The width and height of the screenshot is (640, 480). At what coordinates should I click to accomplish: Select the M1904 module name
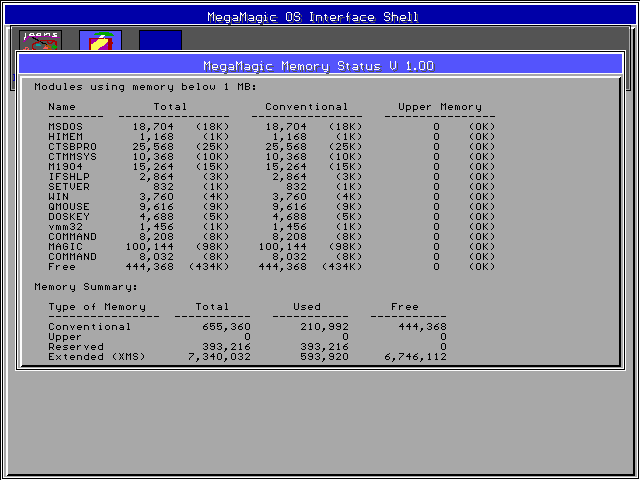point(65,167)
